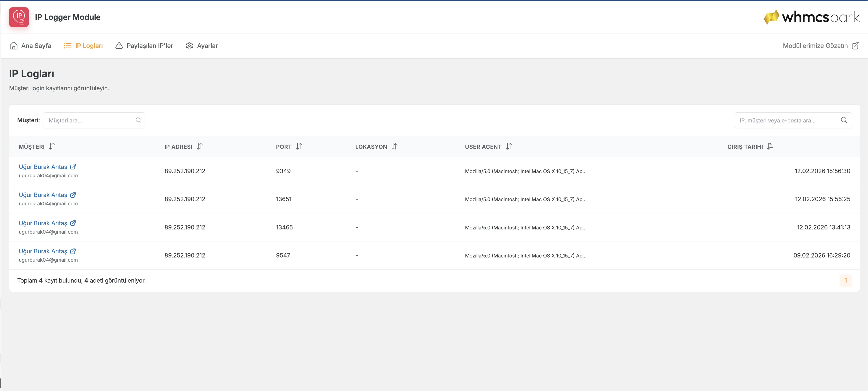Click the Ana Sayfa home icon
Image resolution: width=868 pixels, height=391 pixels.
tap(14, 46)
